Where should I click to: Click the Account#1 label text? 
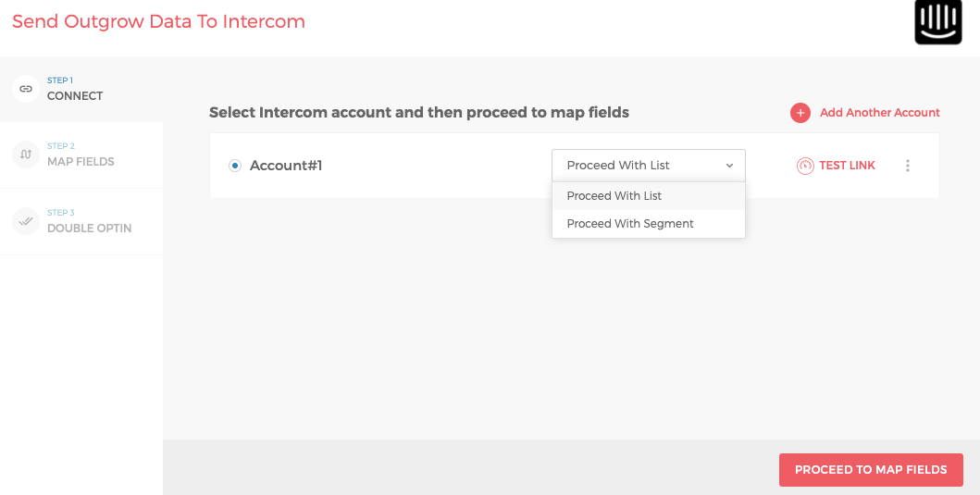(286, 166)
